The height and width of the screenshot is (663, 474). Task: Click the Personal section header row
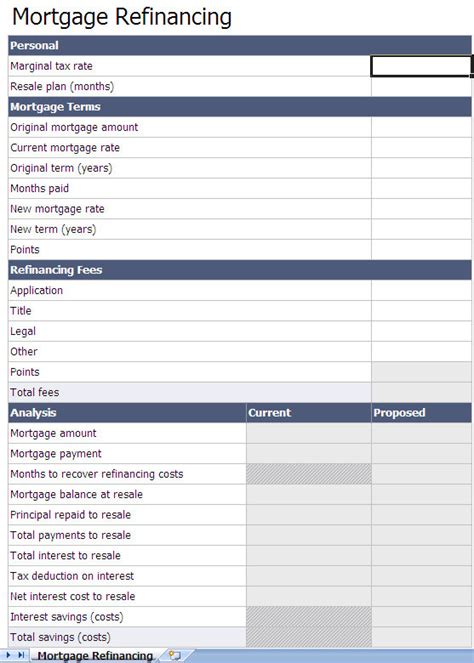[240, 46]
